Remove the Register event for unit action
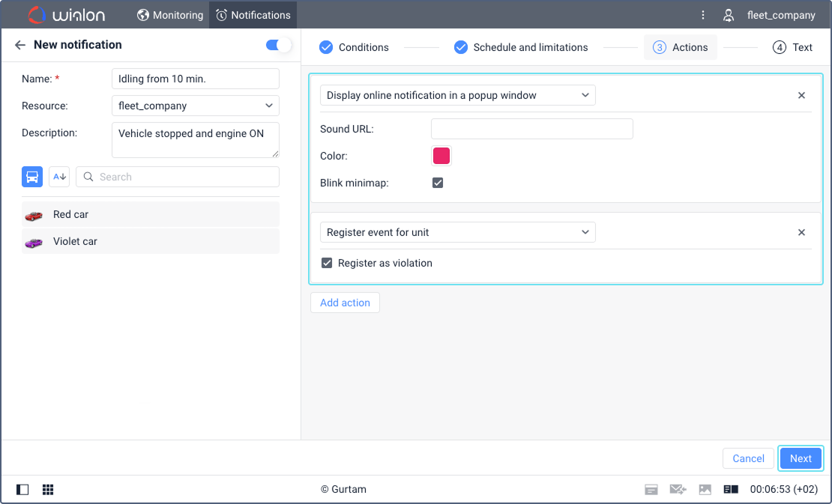 click(x=801, y=233)
